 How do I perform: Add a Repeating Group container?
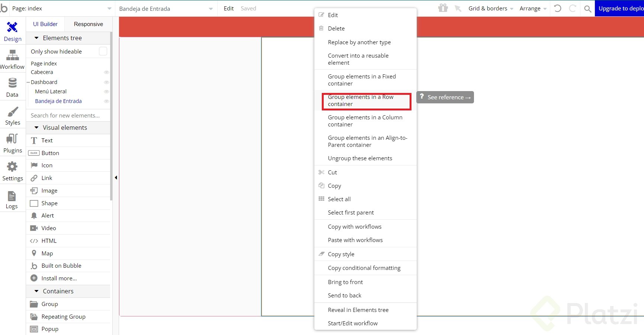[x=68, y=317]
